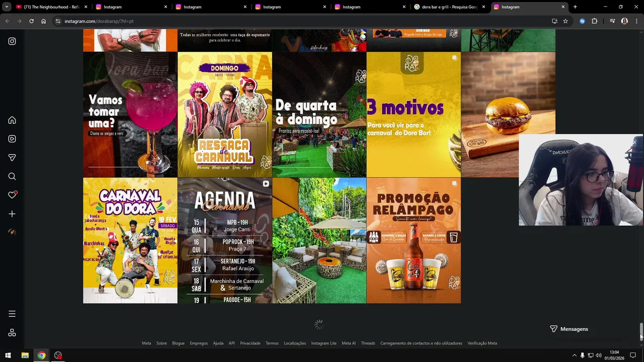Open Notifications heart icon
Viewport: 644px width, 362px height.
(12, 195)
